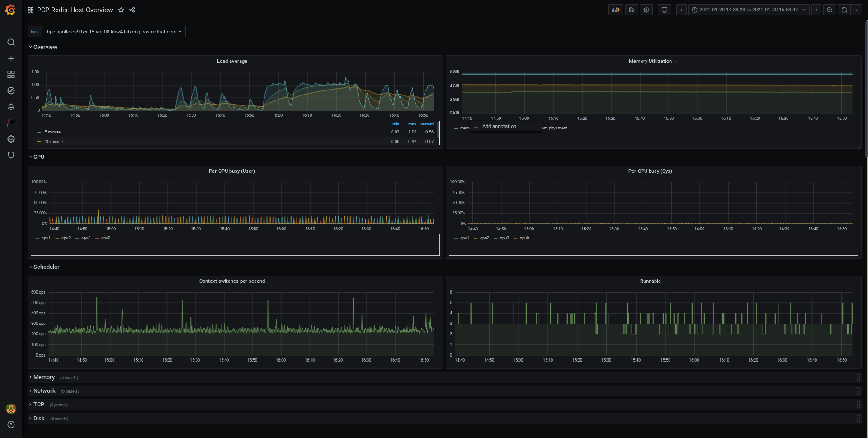Open the Explore compass icon
Viewport: 868px width, 438px height.
click(x=11, y=91)
